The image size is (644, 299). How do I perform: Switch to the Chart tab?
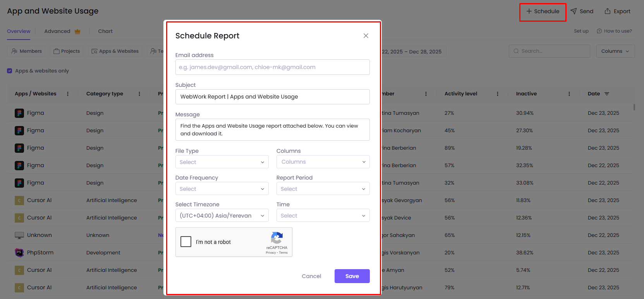coord(105,31)
